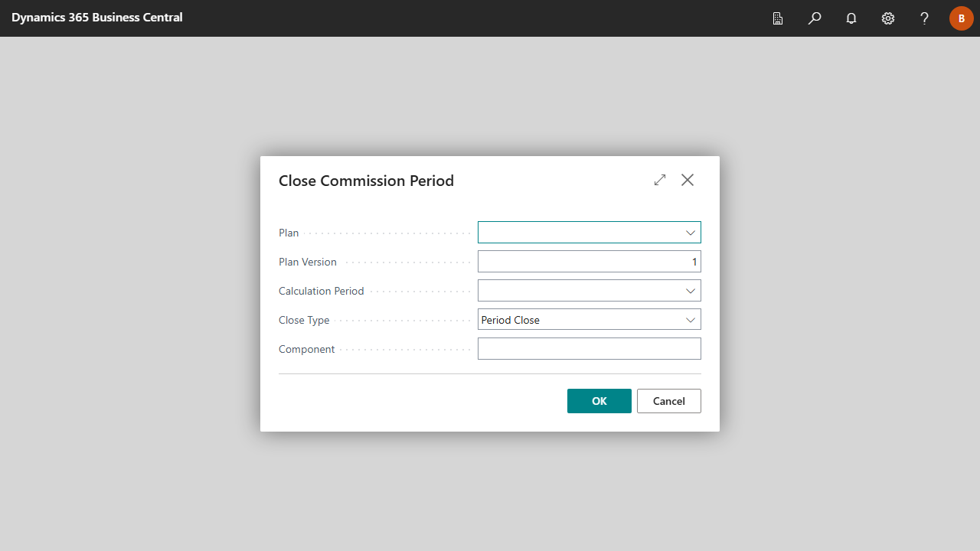
Task: Expand the Calculation Period dropdown arrow
Action: click(691, 291)
